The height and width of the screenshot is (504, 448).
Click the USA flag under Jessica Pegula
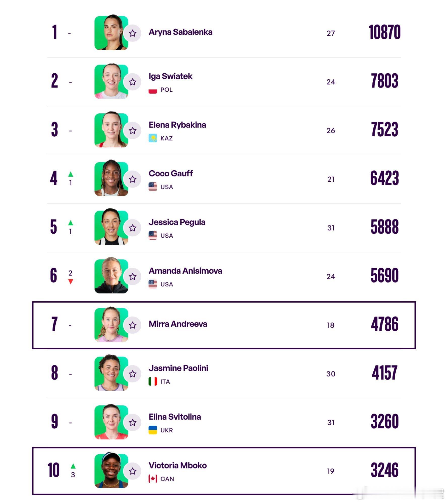tap(153, 235)
